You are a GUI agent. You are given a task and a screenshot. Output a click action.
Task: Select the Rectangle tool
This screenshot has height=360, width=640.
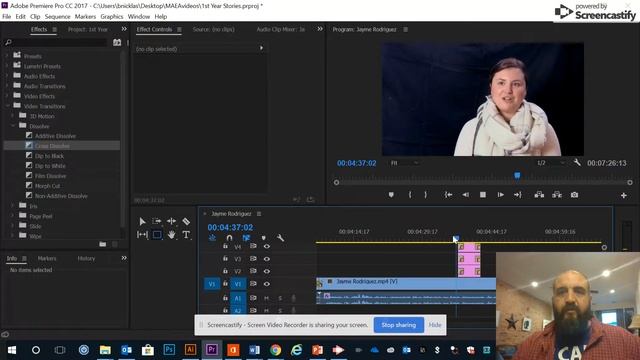157,235
